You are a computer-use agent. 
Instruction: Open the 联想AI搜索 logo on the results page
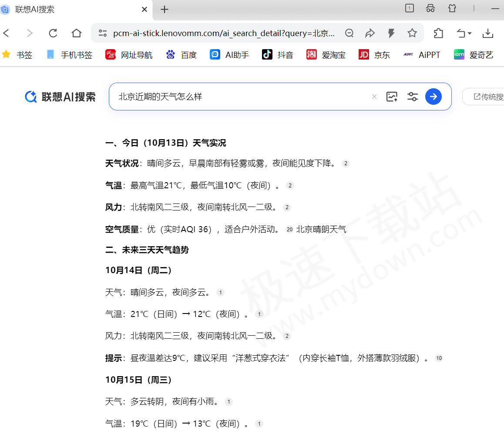click(60, 97)
